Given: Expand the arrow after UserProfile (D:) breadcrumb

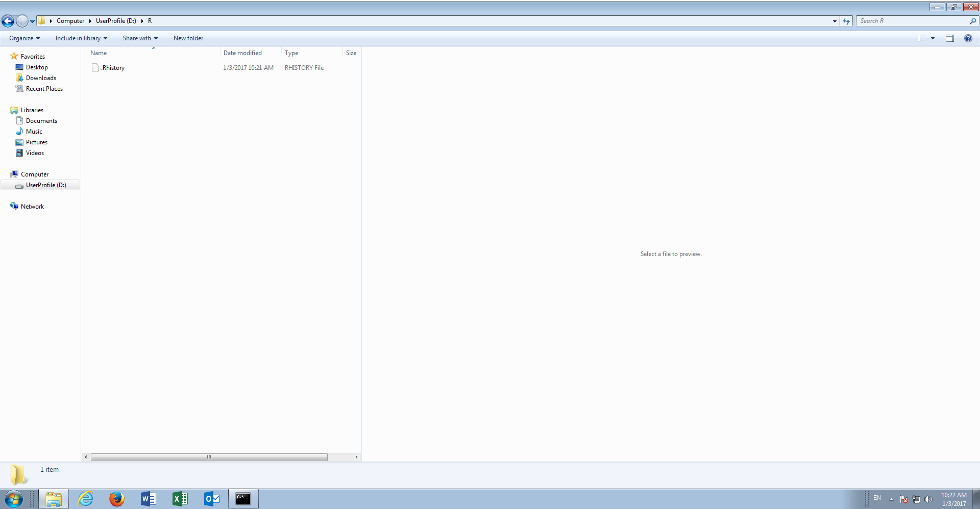Looking at the screenshot, I should [x=142, y=21].
